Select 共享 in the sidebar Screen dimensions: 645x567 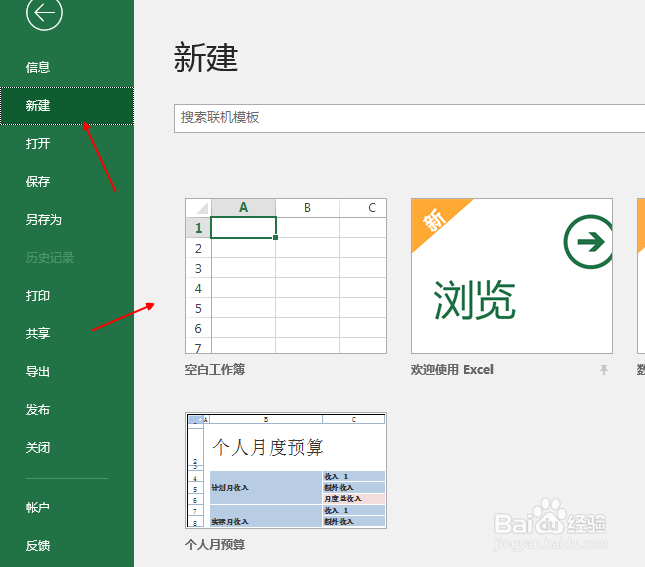point(38,333)
